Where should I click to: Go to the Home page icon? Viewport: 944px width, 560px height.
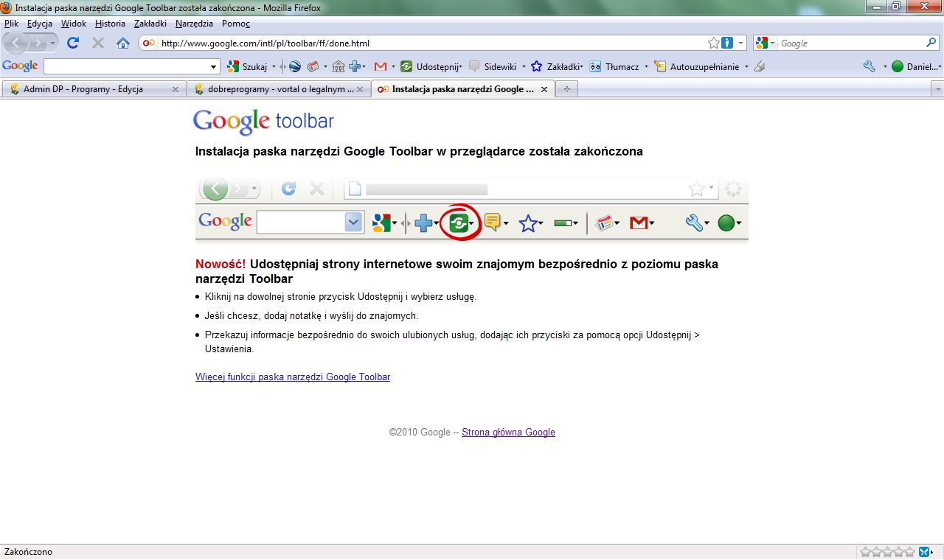click(x=123, y=43)
